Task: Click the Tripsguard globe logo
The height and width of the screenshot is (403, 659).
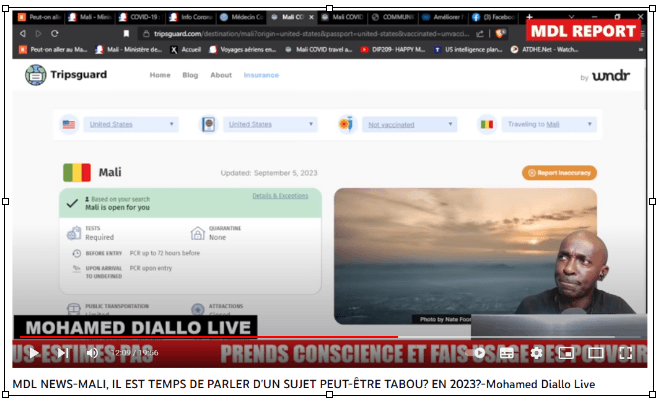Action: (35, 75)
